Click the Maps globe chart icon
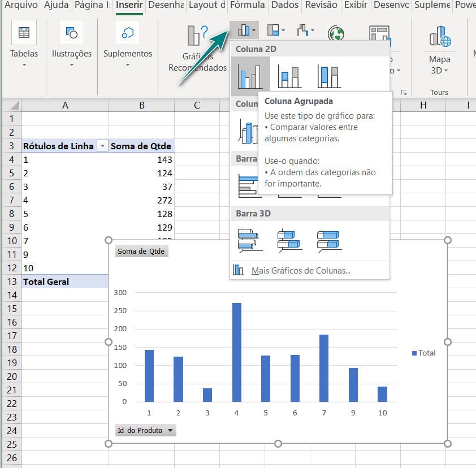Screen dimensions: 476x468 pos(336,33)
